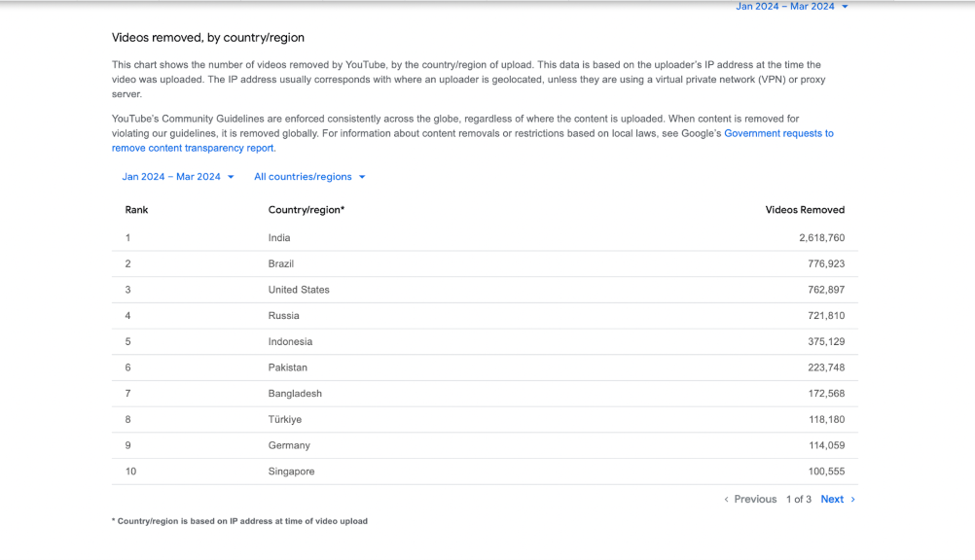Open the top Jan 2024 – Mar 2024 dropdown
This screenshot has width=975, height=560.
[791, 7]
